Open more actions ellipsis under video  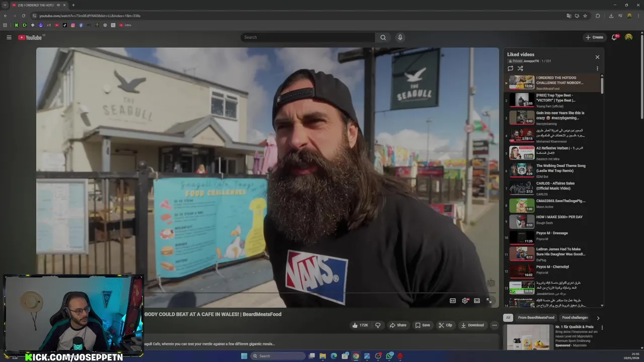494,325
